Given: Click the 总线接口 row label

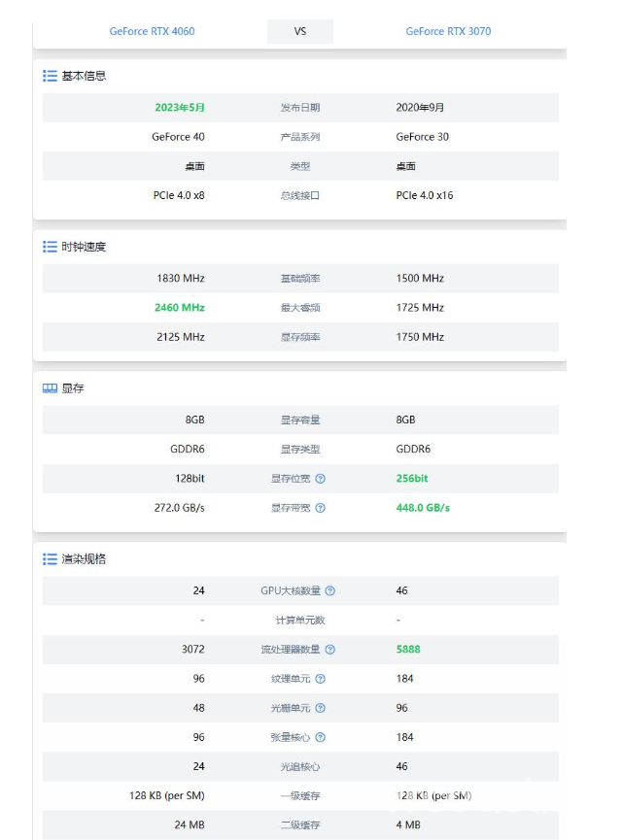Looking at the screenshot, I should tap(300, 195).
